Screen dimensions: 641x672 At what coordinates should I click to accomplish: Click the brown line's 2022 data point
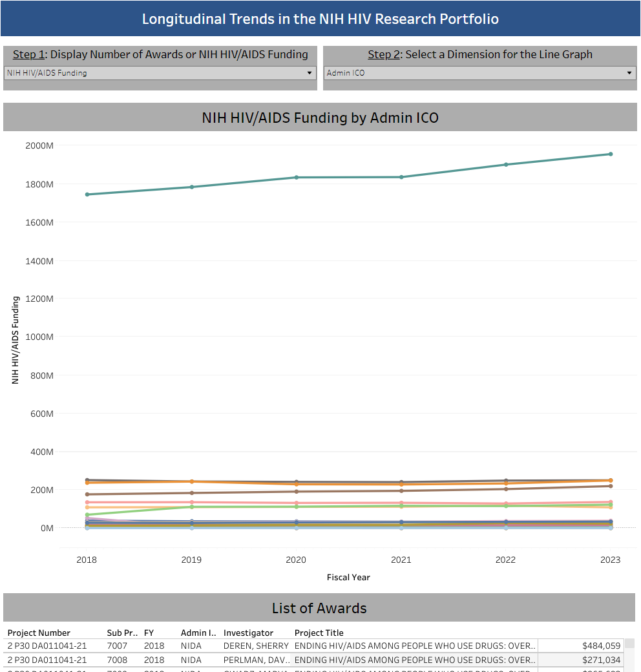(x=506, y=489)
